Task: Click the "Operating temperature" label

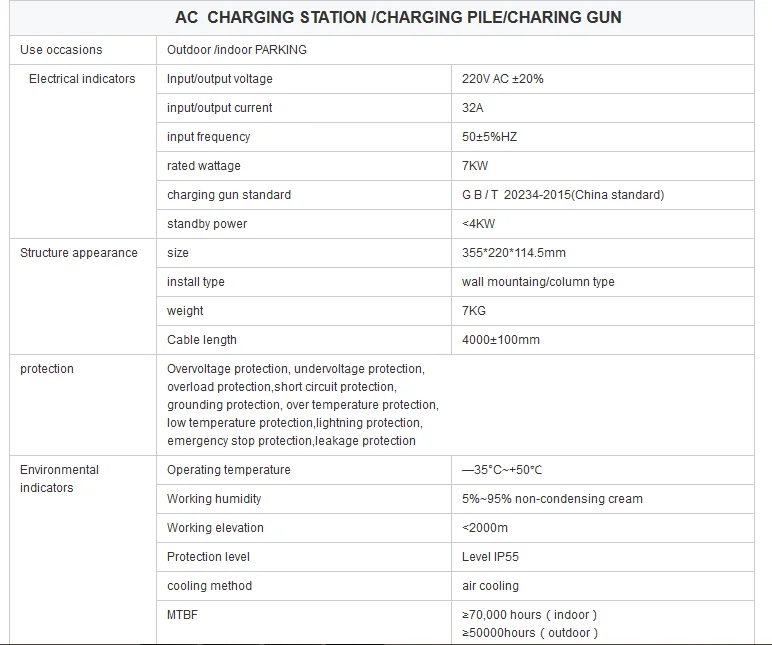Action: (229, 470)
